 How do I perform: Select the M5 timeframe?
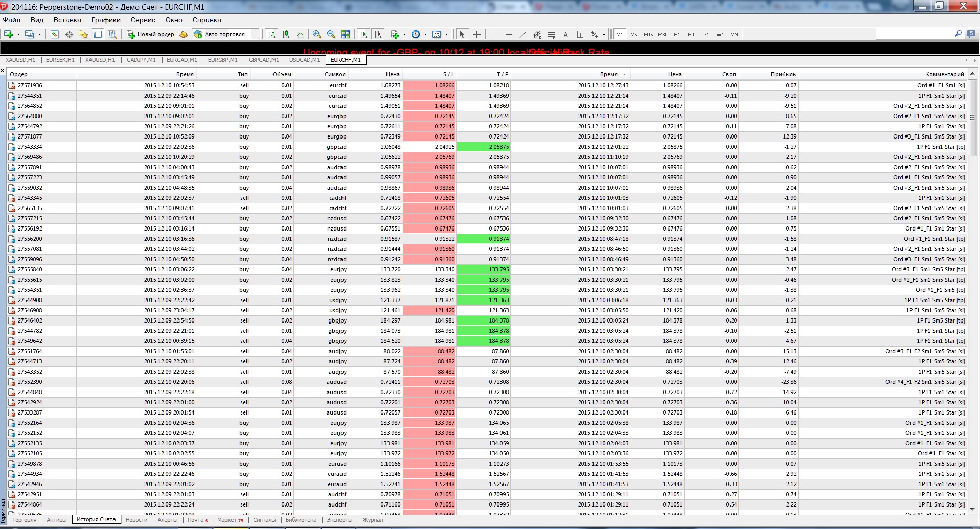(634, 34)
